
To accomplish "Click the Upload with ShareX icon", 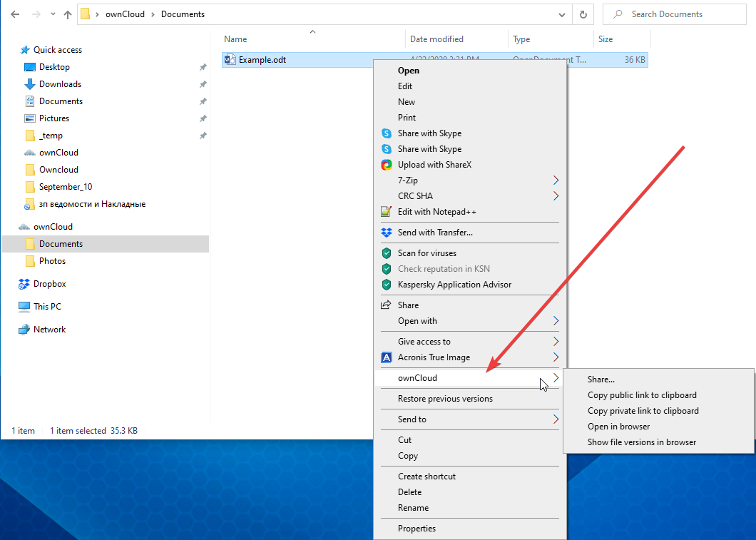I will pyautogui.click(x=387, y=165).
